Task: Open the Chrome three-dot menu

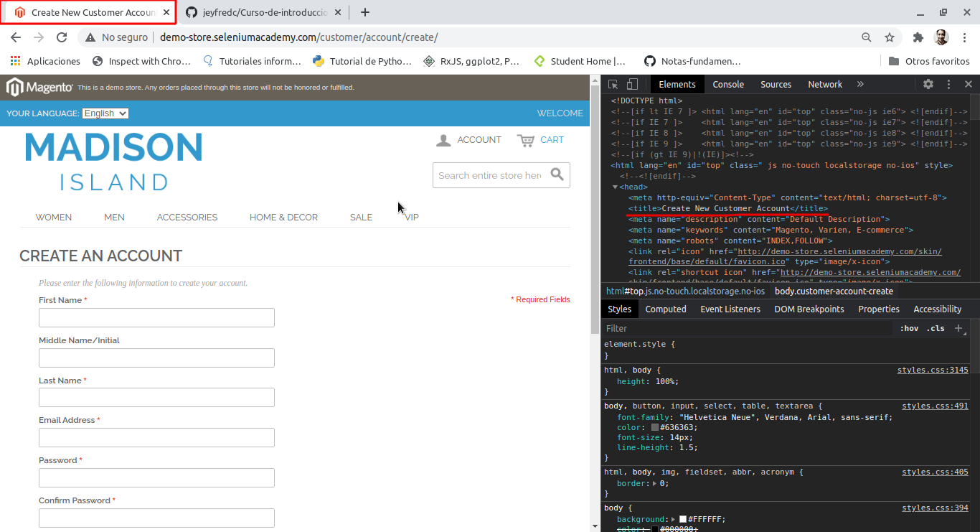Action: click(x=964, y=37)
